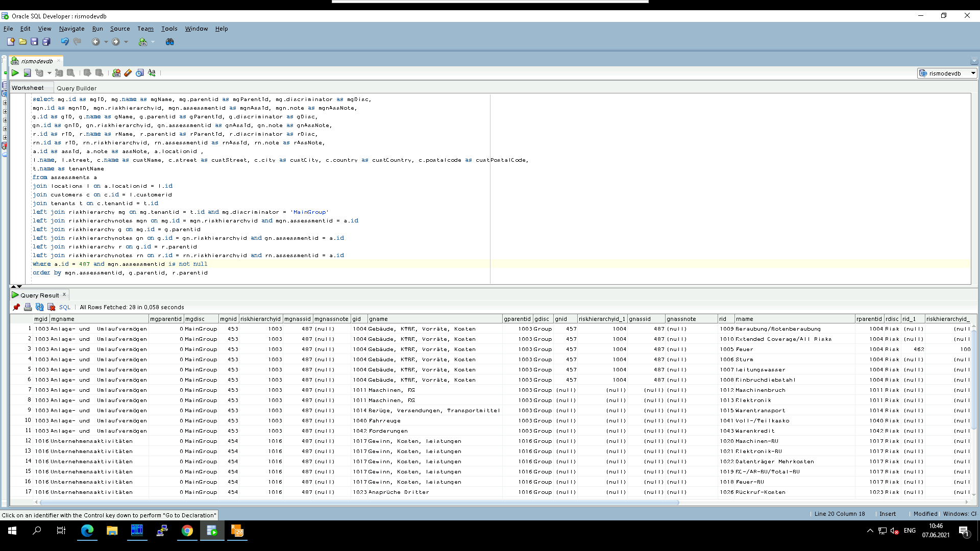Open Chrome from the Windows taskbar

[x=187, y=531]
